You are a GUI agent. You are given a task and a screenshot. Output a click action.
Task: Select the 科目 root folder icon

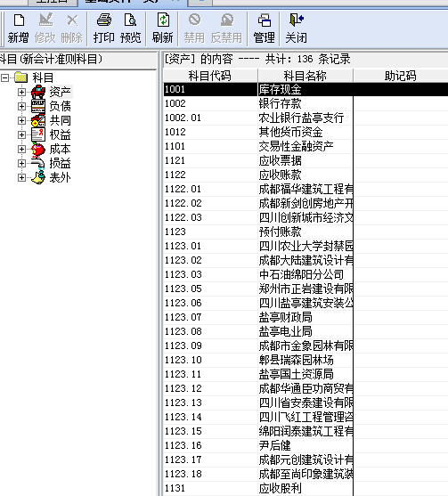pos(21,77)
